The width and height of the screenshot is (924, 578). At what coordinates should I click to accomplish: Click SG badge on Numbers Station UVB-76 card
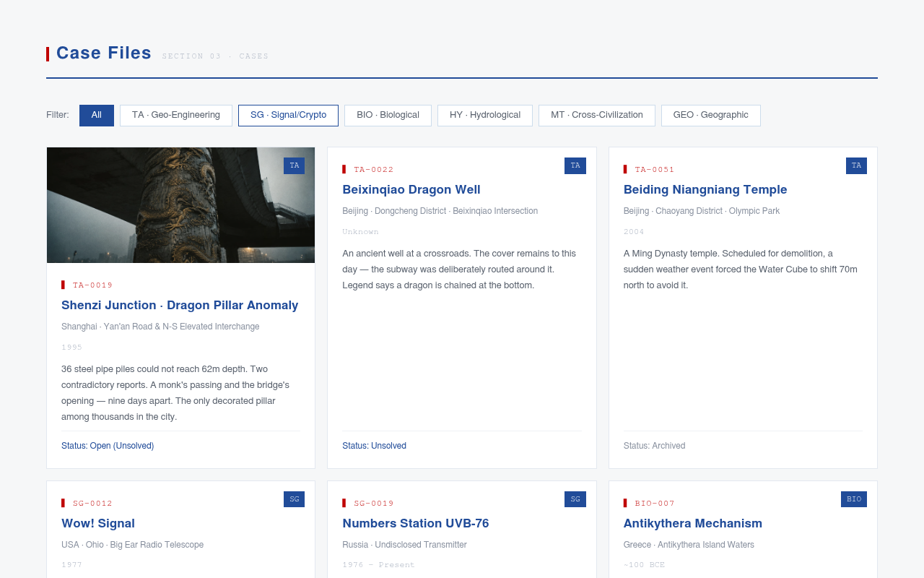pyautogui.click(x=575, y=499)
